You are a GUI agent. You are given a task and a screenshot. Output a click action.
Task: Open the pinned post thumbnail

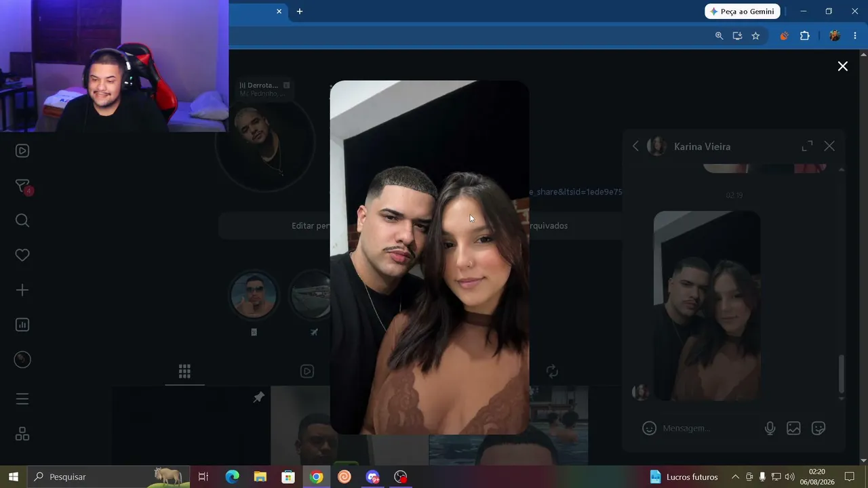click(x=191, y=426)
